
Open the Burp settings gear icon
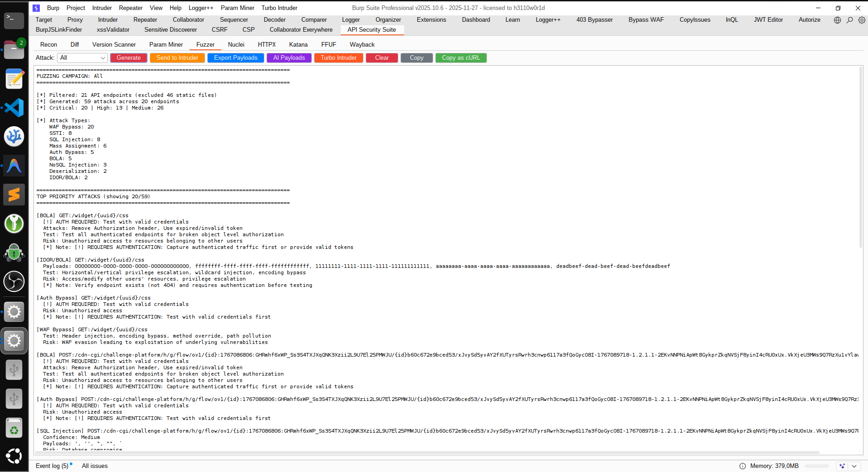pos(861,20)
